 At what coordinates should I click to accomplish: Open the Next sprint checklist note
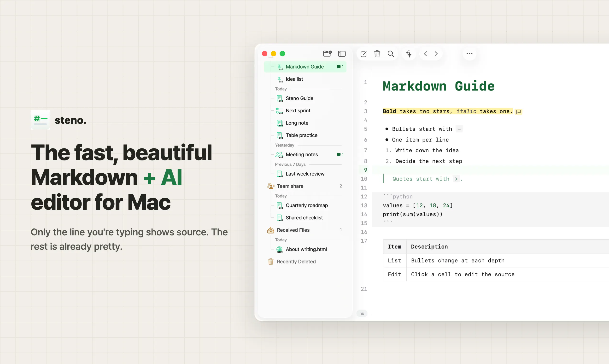(x=305, y=111)
